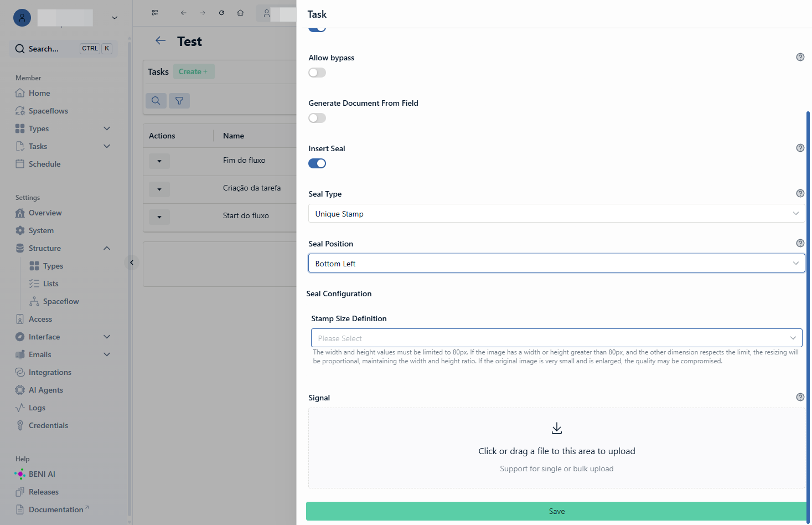Viewport: 812px width, 525px height.
Task: Open help icon for Seal Type
Action: (800, 193)
